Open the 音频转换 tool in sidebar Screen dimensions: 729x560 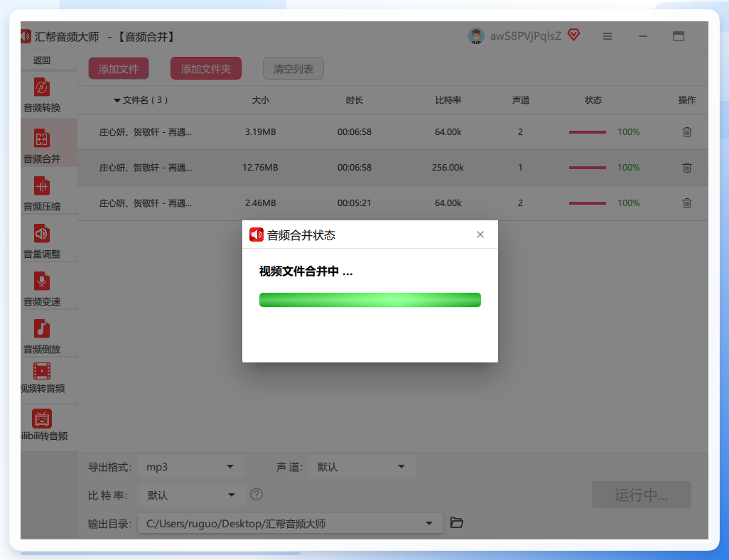(x=42, y=95)
